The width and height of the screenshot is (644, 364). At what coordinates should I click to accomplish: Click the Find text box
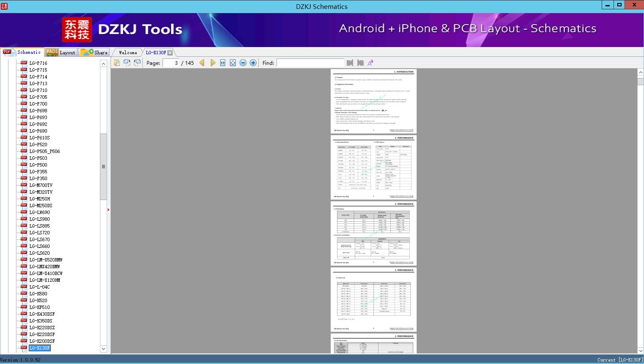coord(310,63)
